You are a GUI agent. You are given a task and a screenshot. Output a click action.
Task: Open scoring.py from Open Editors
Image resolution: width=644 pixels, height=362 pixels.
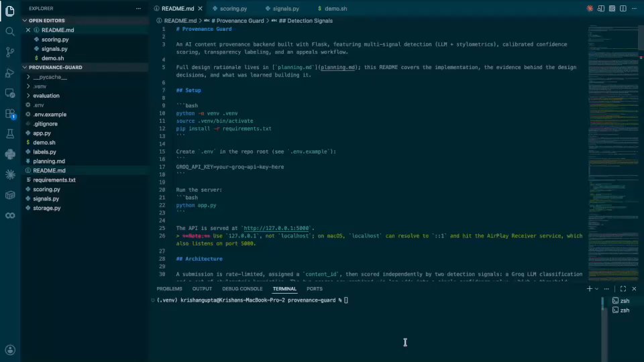pyautogui.click(x=54, y=40)
